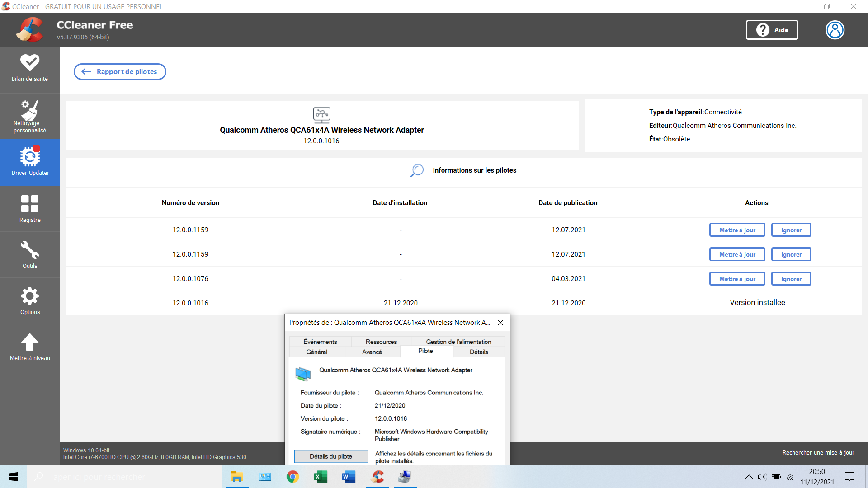Open Nettoyage personnalisé section

(30, 117)
